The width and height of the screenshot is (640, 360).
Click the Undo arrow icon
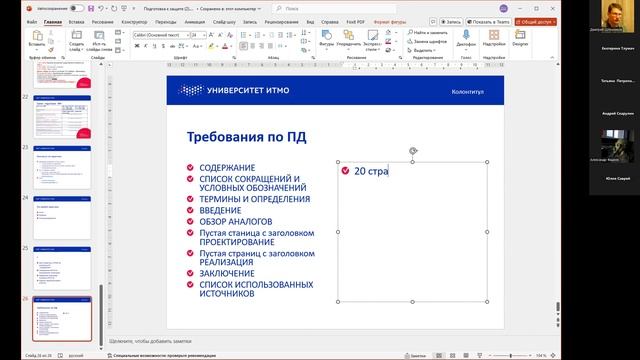click(101, 8)
